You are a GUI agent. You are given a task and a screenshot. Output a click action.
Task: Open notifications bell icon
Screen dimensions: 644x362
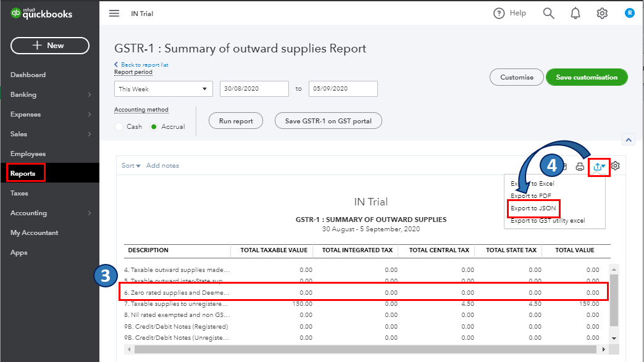[575, 14]
